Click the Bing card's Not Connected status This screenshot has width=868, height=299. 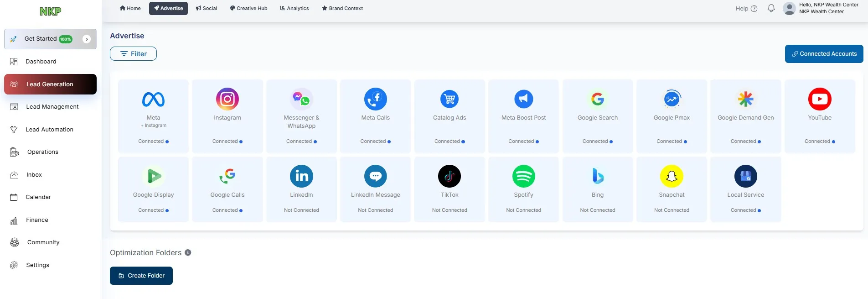[598, 210]
